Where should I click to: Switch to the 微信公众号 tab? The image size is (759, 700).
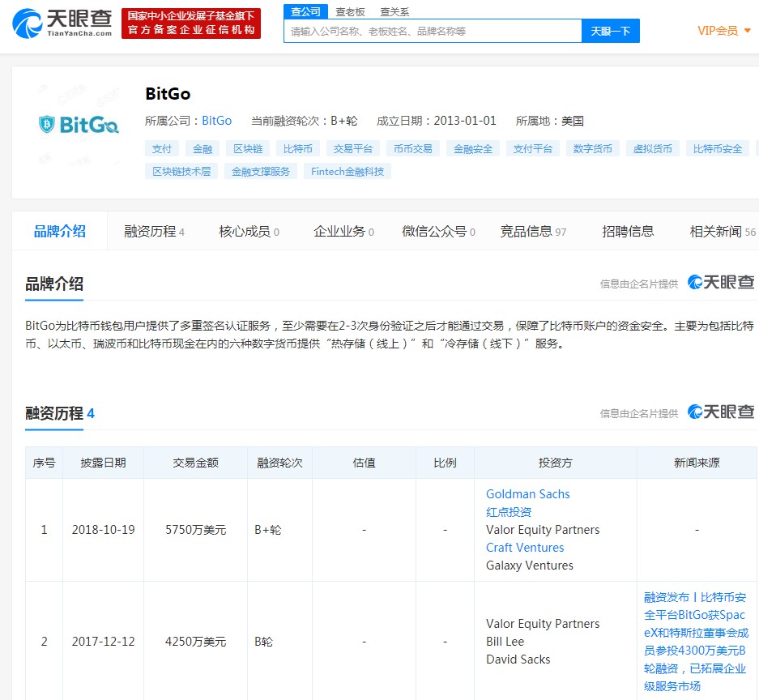point(438,232)
